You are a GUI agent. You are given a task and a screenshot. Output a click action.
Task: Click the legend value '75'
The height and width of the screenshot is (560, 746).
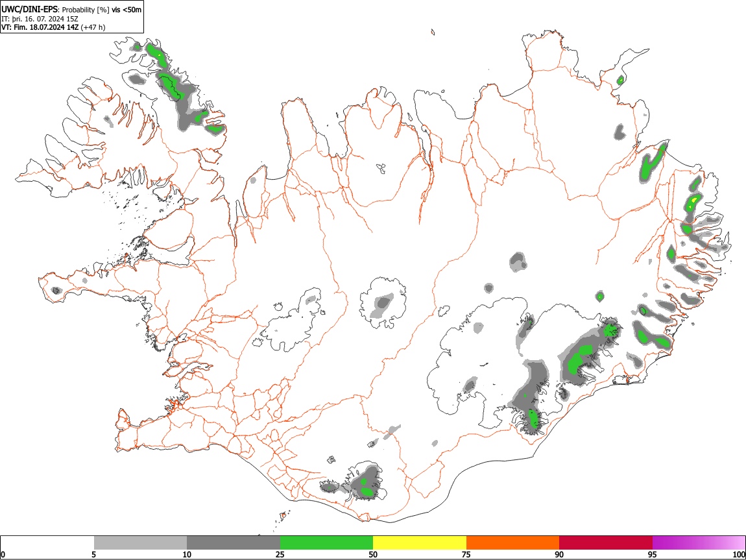click(466, 555)
